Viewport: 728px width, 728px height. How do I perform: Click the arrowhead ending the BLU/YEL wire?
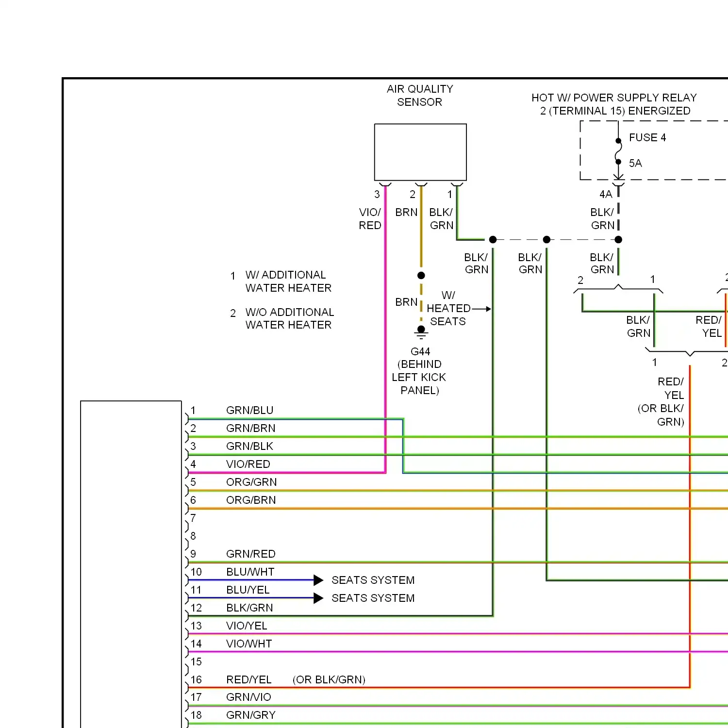(318, 598)
